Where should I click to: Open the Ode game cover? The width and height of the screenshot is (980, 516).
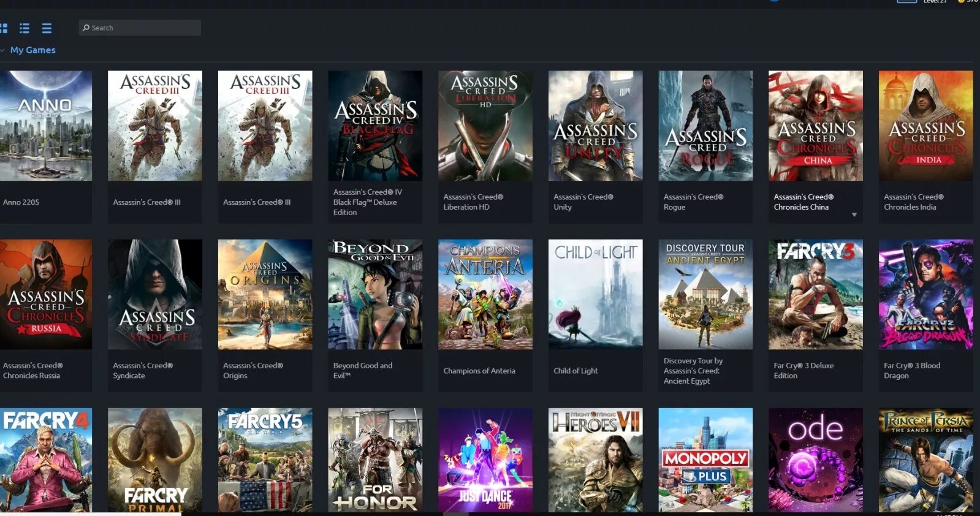click(816, 460)
